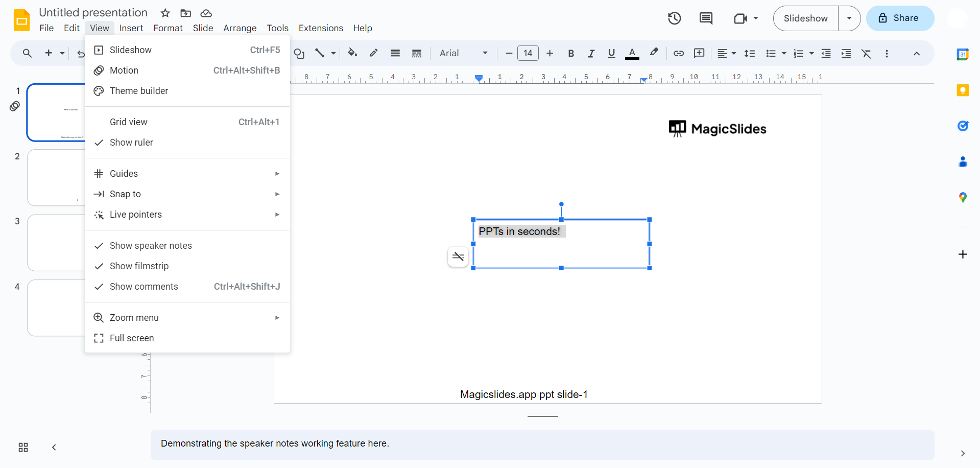Screen dimensions: 980x468
Task: Click the Share button
Action: pos(900,18)
